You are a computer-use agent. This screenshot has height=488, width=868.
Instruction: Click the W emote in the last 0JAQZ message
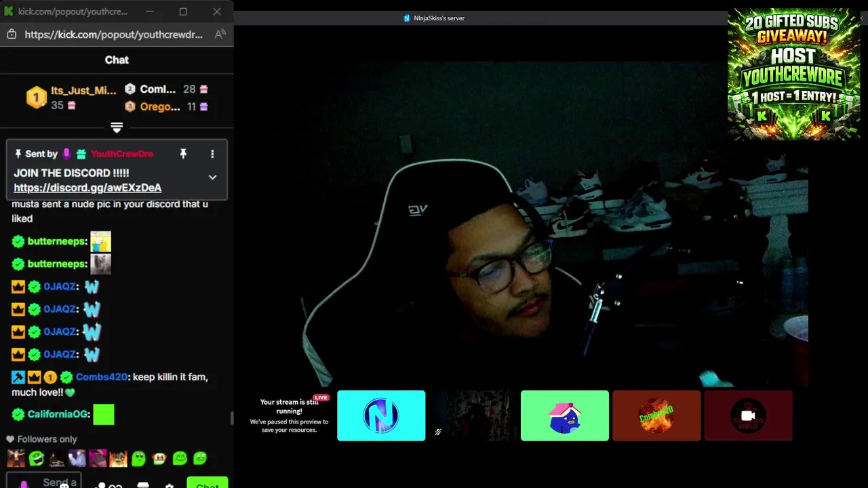[92, 354]
